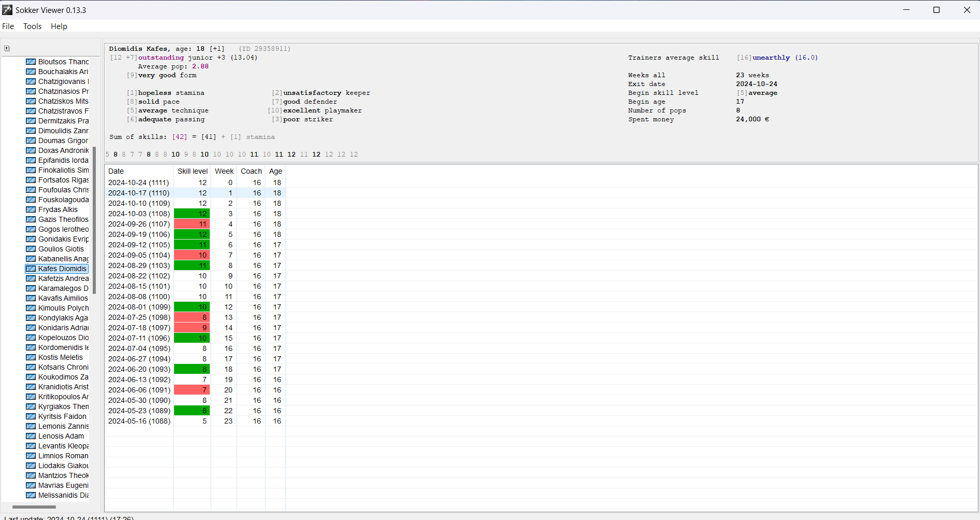Open the File menu
This screenshot has width=980, height=520.
(x=8, y=26)
